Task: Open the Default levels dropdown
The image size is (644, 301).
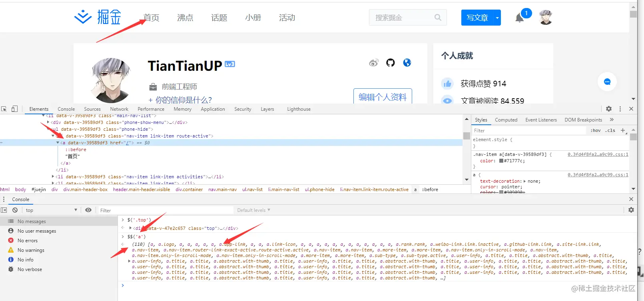Action: pyautogui.click(x=254, y=210)
